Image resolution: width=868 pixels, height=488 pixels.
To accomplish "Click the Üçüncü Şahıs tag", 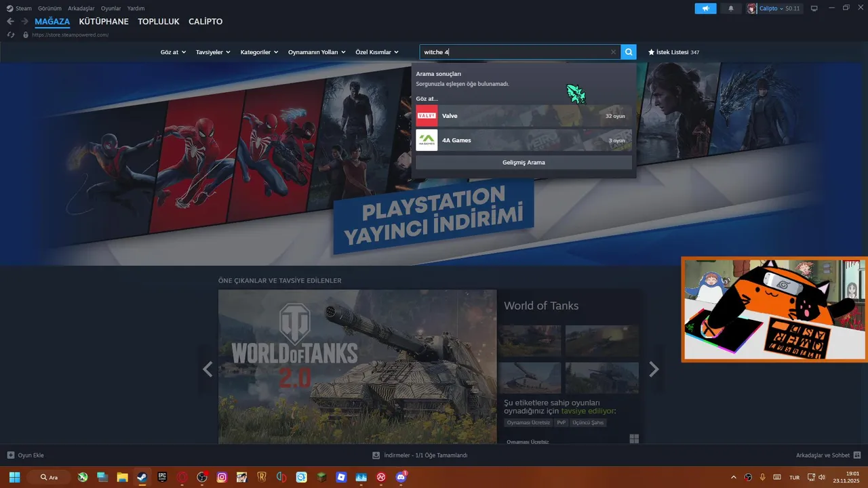I will pos(588,423).
